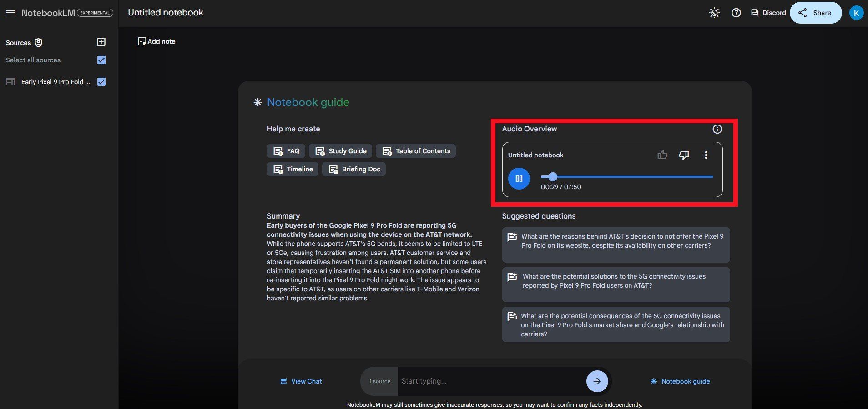Pause the audio playback
868x409 pixels.
coord(519,178)
